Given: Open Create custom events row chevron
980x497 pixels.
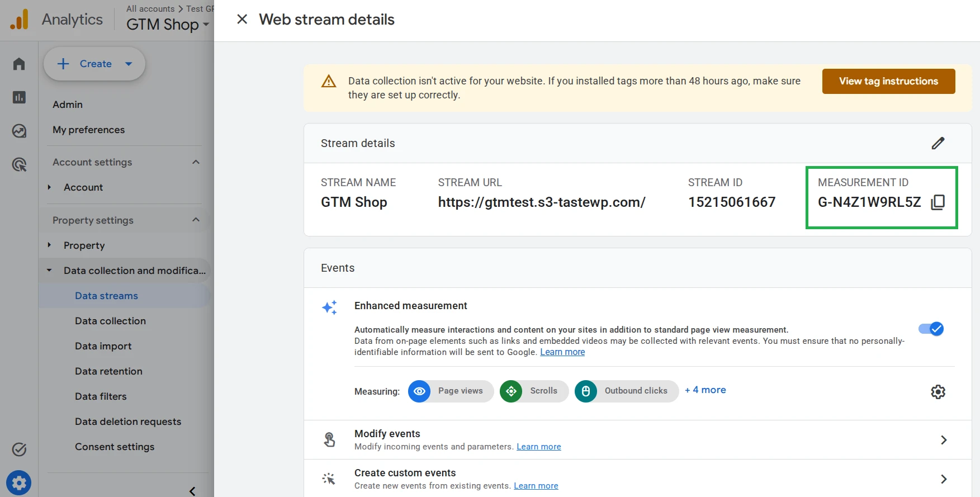Looking at the screenshot, I should coord(944,479).
